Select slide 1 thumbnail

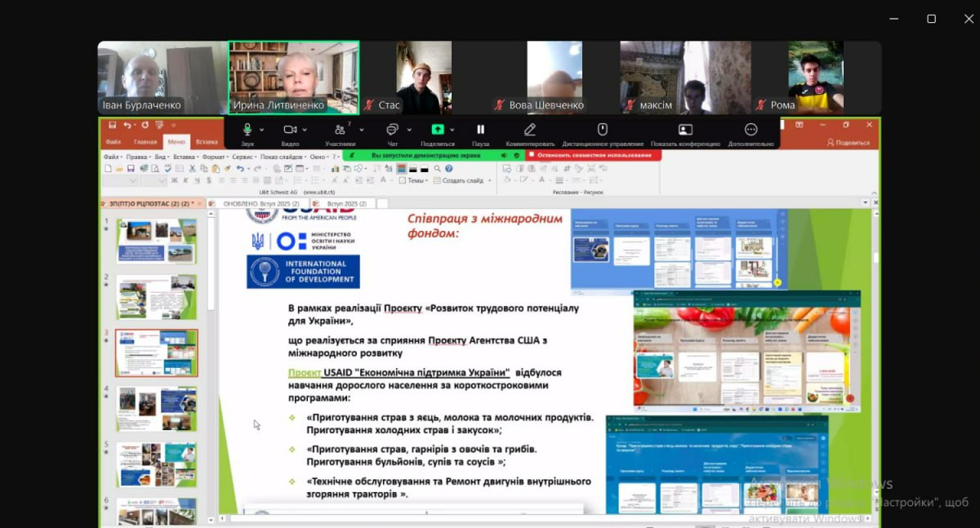[x=156, y=241]
